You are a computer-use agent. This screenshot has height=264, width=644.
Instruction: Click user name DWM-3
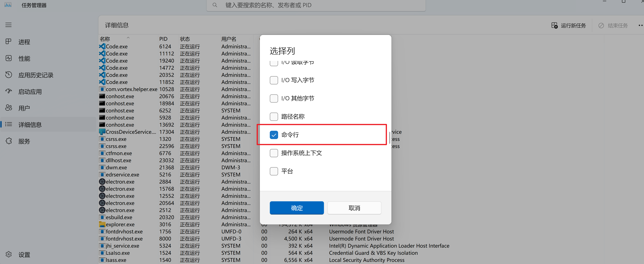point(231,167)
